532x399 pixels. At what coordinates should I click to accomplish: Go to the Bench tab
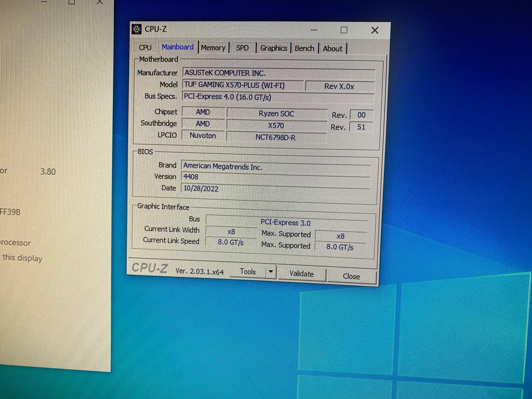[x=304, y=49]
